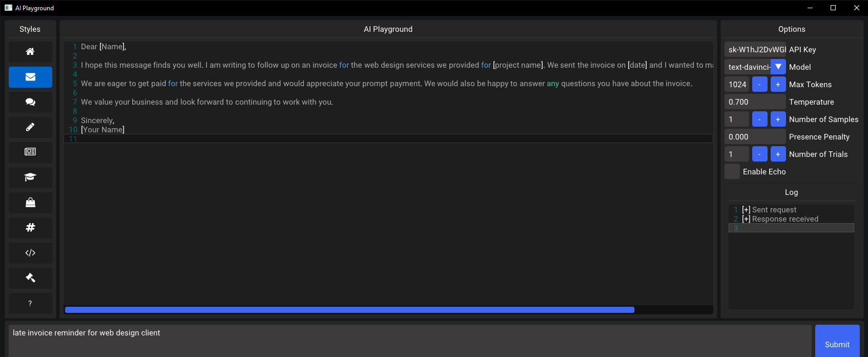This screenshot has height=357, width=868.
Task: Select the newspaper article style
Action: pyautogui.click(x=30, y=152)
